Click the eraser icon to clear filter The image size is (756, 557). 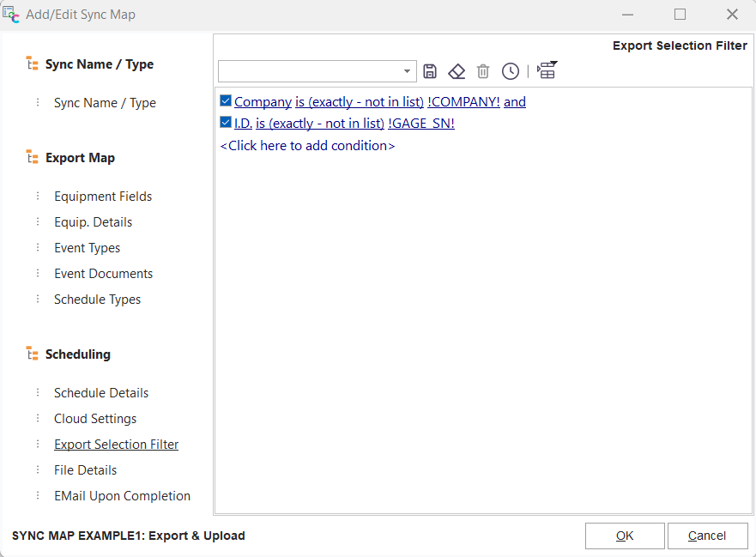(457, 71)
